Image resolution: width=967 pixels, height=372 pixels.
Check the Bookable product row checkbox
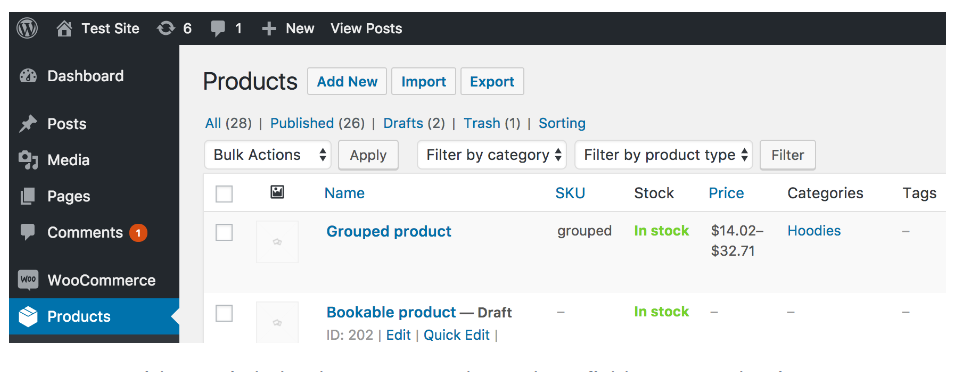coord(224,313)
